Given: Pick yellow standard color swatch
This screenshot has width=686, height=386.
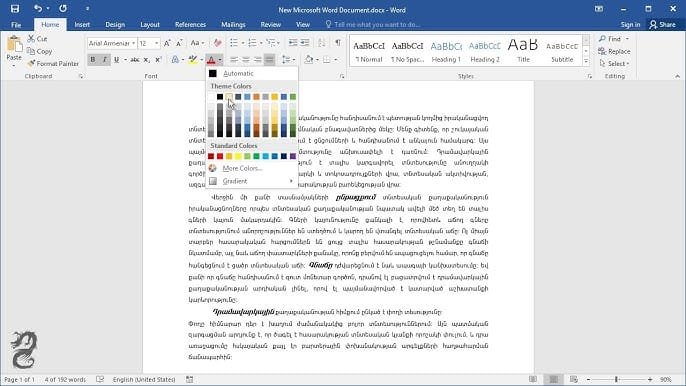Looking at the screenshot, I should [x=238, y=156].
